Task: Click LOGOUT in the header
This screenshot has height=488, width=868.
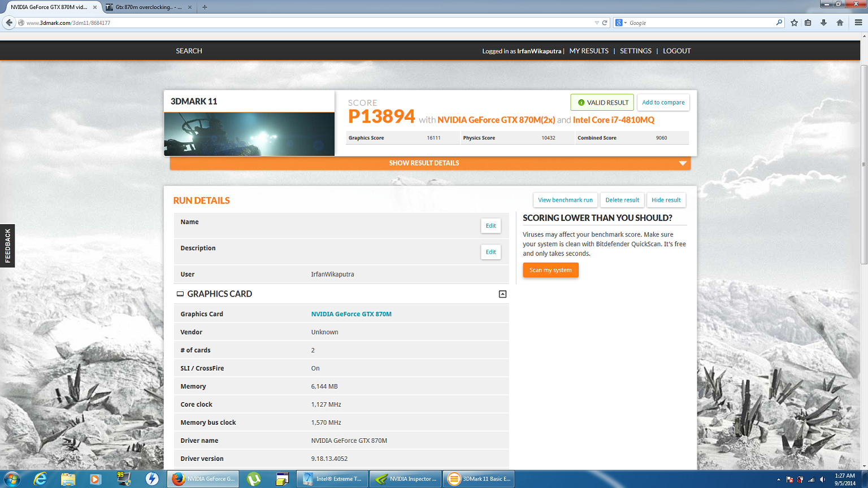Action: [x=677, y=51]
